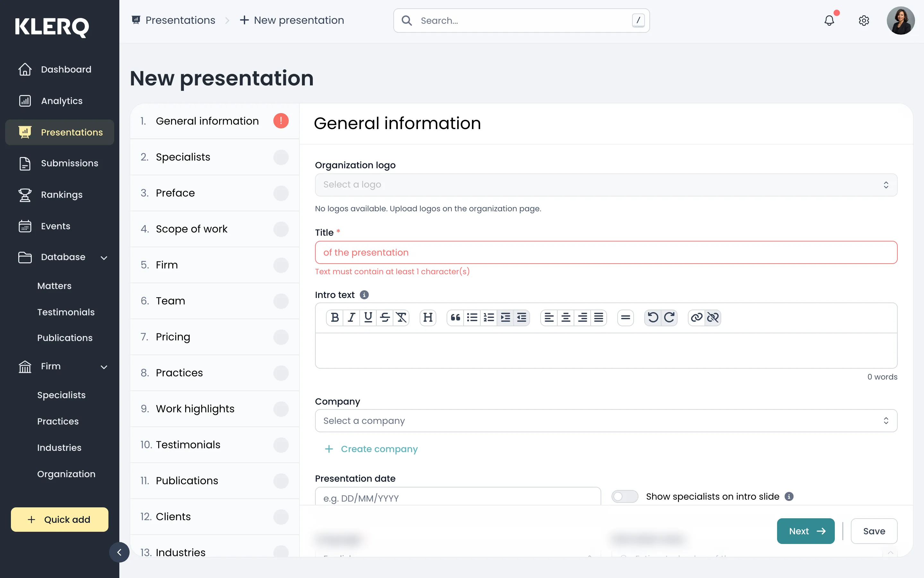Image resolution: width=924 pixels, height=578 pixels.
Task: Underline text using the editor toolbar
Action: (368, 317)
